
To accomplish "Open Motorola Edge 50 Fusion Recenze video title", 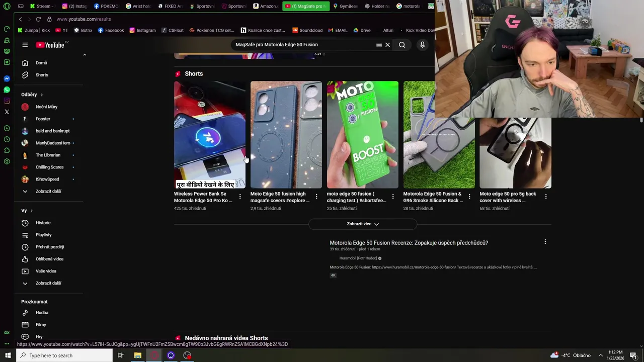I will click(409, 243).
